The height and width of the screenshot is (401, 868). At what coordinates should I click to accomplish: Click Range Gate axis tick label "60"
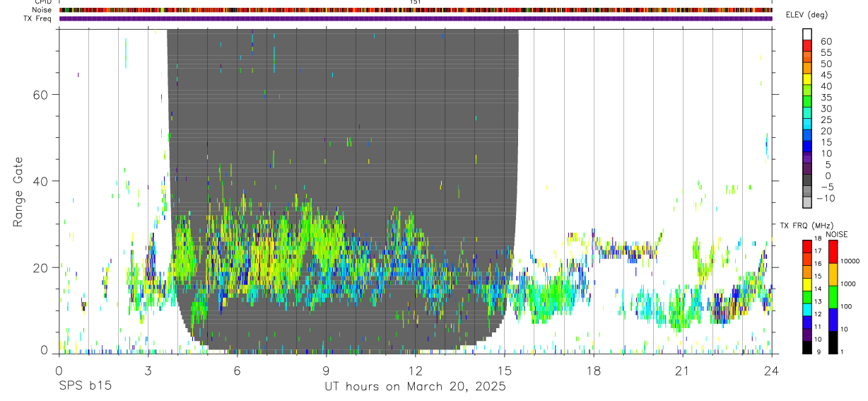pyautogui.click(x=41, y=95)
